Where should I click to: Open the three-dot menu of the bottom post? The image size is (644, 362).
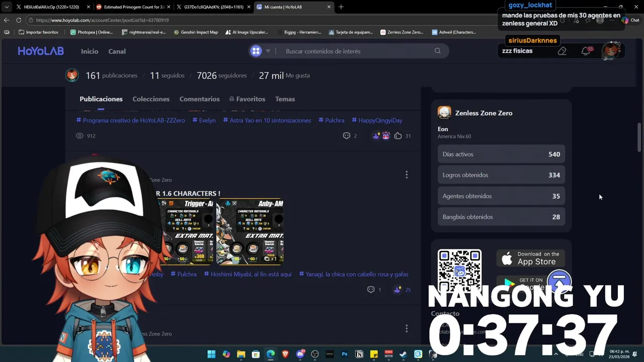(x=407, y=328)
